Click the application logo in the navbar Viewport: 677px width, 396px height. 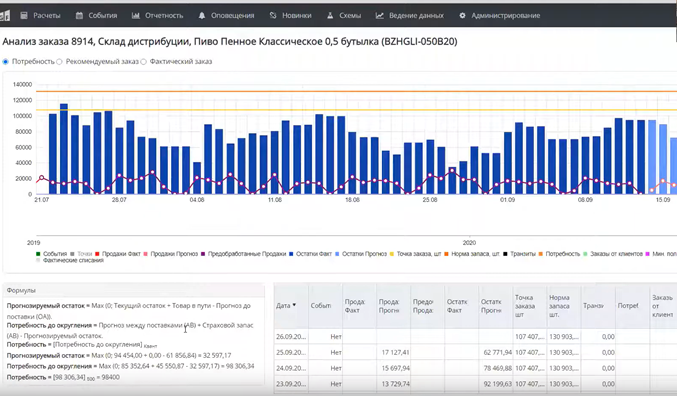pos(5,16)
